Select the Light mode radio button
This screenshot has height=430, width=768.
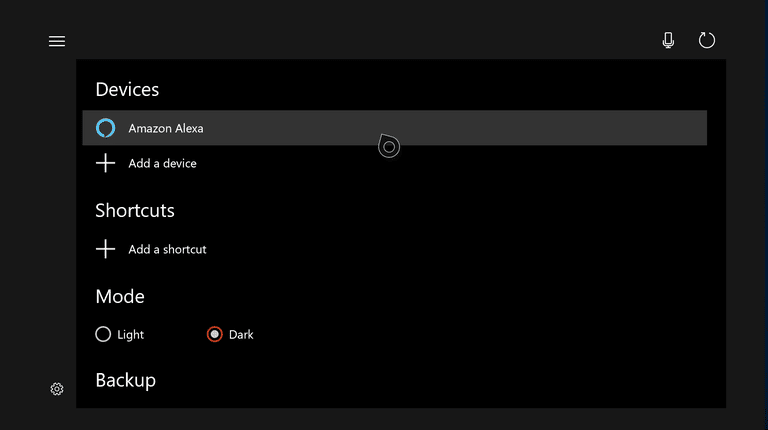coord(103,334)
